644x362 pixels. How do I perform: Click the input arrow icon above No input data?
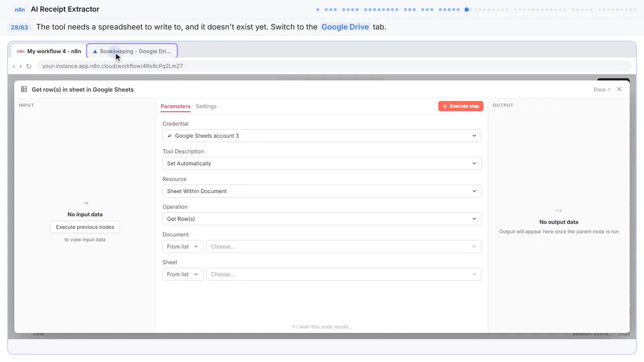coord(85,203)
